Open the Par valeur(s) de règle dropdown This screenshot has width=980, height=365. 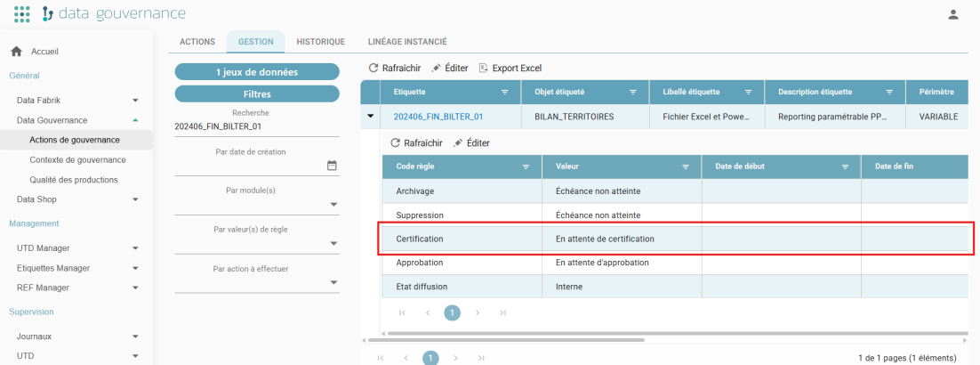333,244
